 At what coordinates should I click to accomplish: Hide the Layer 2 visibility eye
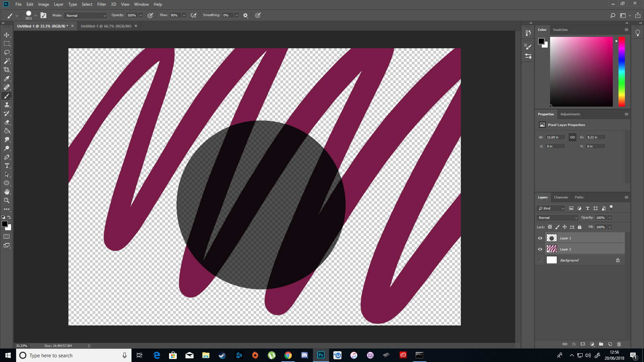click(x=540, y=249)
